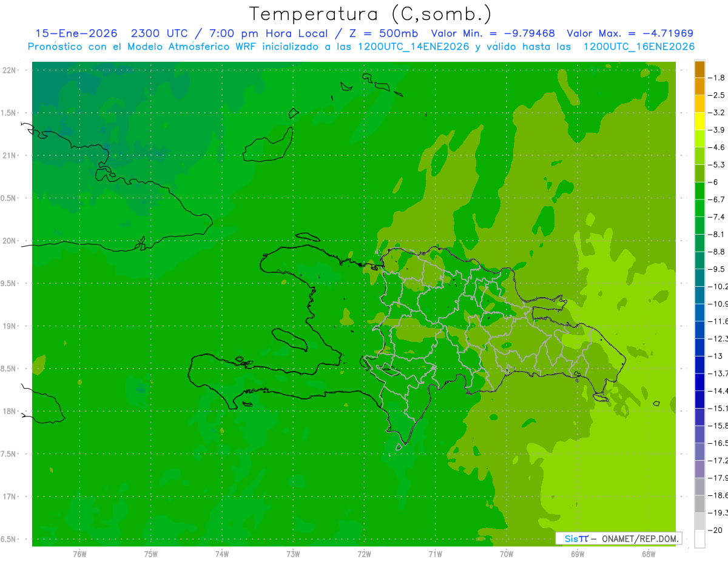This screenshot has height=562, width=728.
Task: Select the "1200UTC_16ENE2026" valid-until time
Action: click(x=639, y=47)
